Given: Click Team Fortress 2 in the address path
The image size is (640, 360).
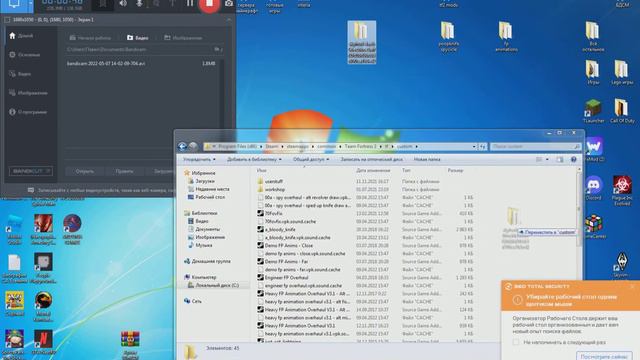Looking at the screenshot, I should [360, 146].
